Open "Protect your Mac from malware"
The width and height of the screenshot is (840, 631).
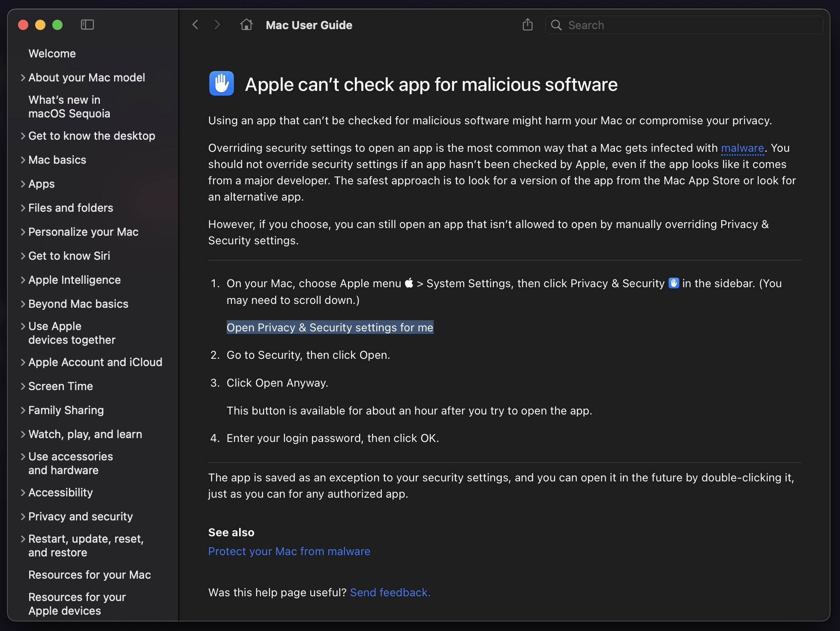tap(289, 551)
